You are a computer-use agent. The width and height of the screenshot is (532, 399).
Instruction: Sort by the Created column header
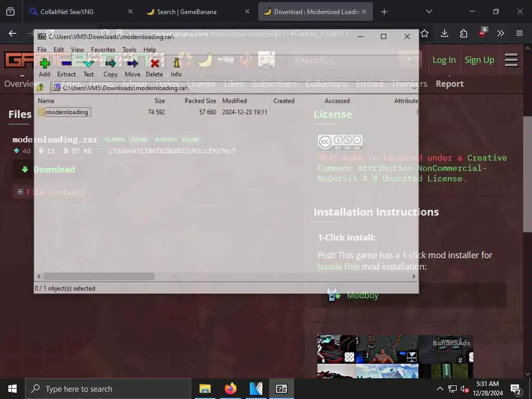pos(284,101)
